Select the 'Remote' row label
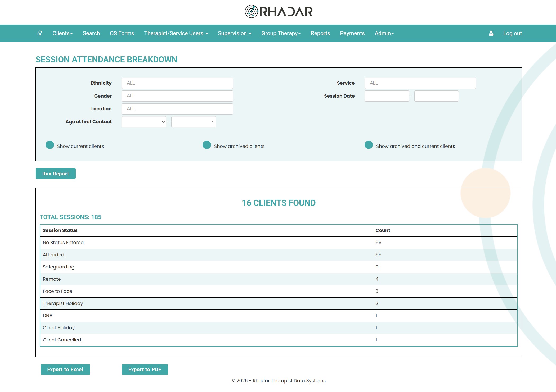 click(52, 279)
